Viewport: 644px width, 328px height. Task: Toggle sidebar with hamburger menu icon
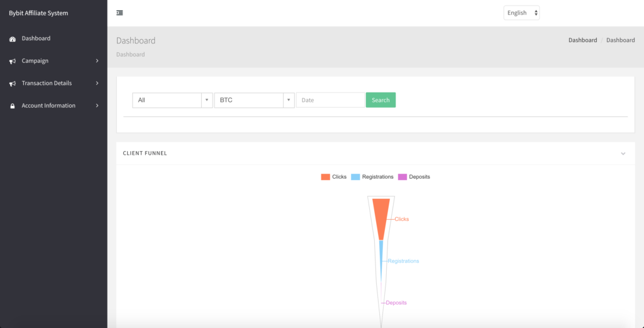pos(119,13)
